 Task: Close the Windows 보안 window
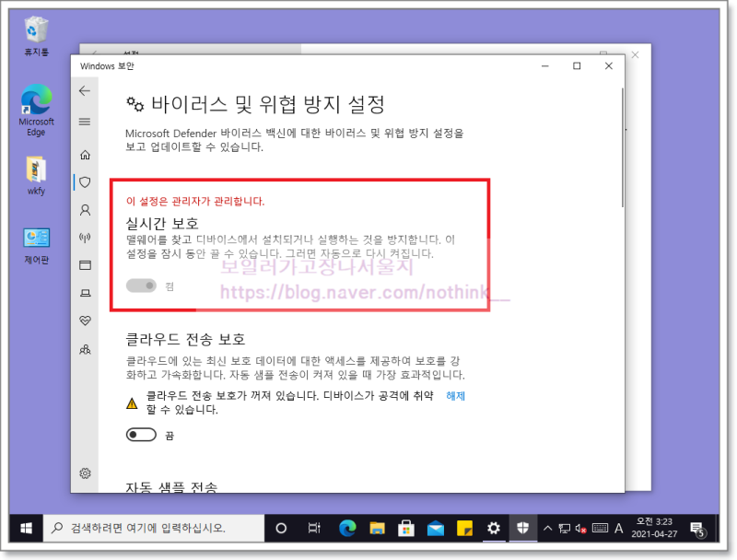click(x=609, y=66)
